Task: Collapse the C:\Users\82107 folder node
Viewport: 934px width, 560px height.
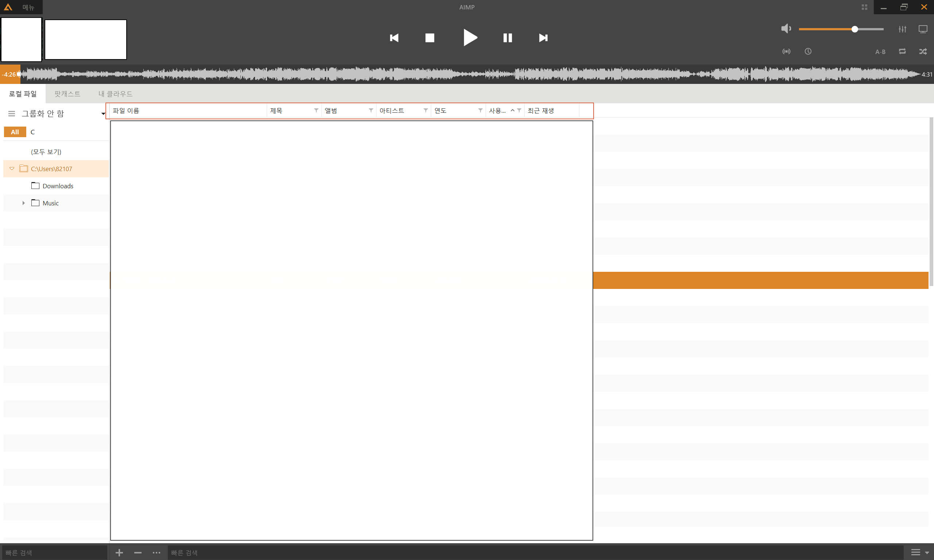Action: pyautogui.click(x=12, y=169)
